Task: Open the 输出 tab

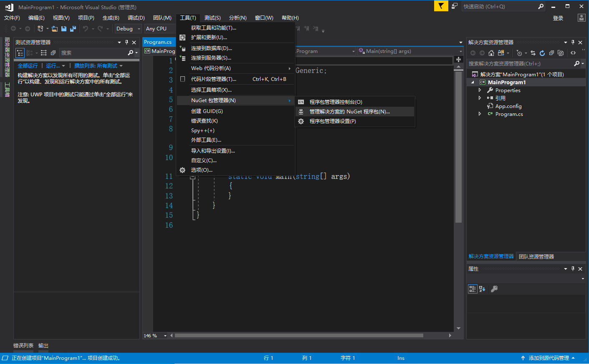Action: click(x=43, y=346)
